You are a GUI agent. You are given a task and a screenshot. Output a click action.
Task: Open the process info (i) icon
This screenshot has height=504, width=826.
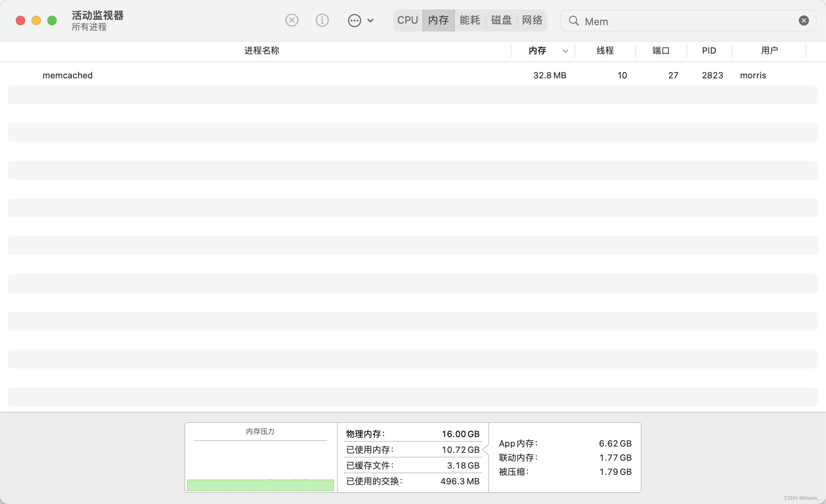click(x=322, y=20)
